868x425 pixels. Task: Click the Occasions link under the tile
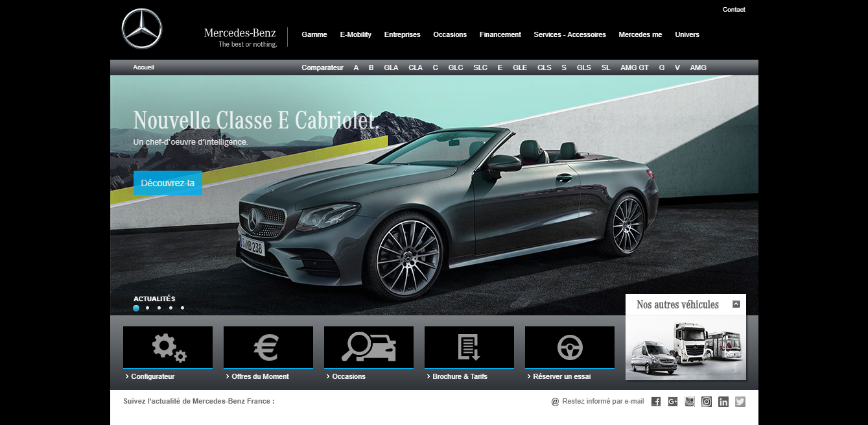[x=349, y=376]
